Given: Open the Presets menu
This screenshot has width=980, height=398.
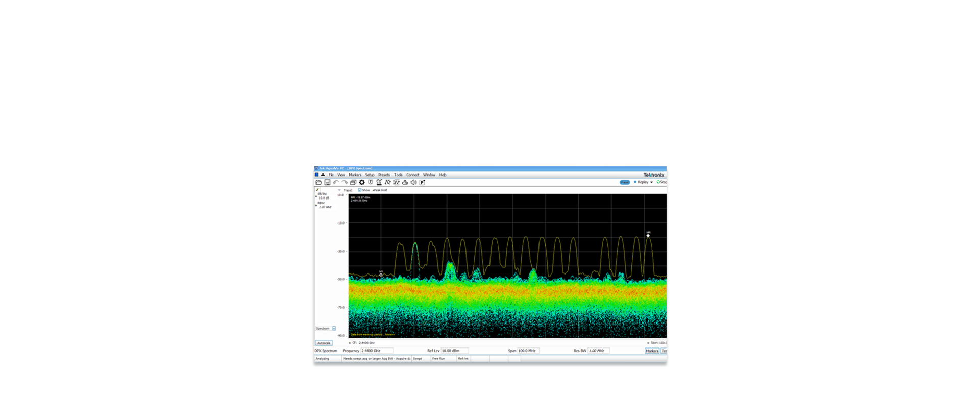Looking at the screenshot, I should [x=384, y=175].
